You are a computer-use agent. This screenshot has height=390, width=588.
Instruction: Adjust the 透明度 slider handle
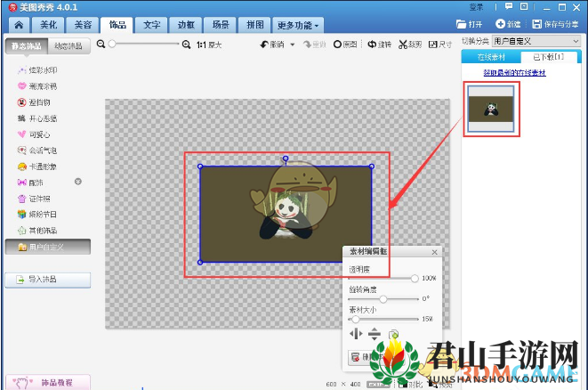point(415,279)
